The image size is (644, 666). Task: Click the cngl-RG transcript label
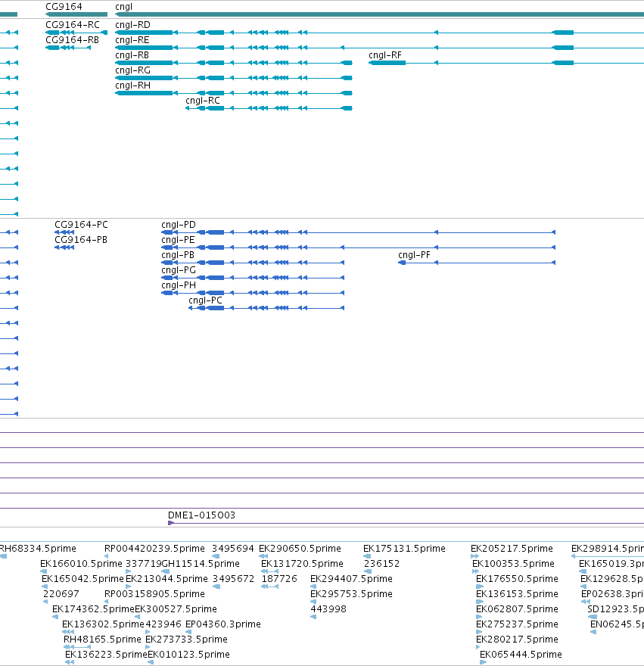(x=132, y=70)
